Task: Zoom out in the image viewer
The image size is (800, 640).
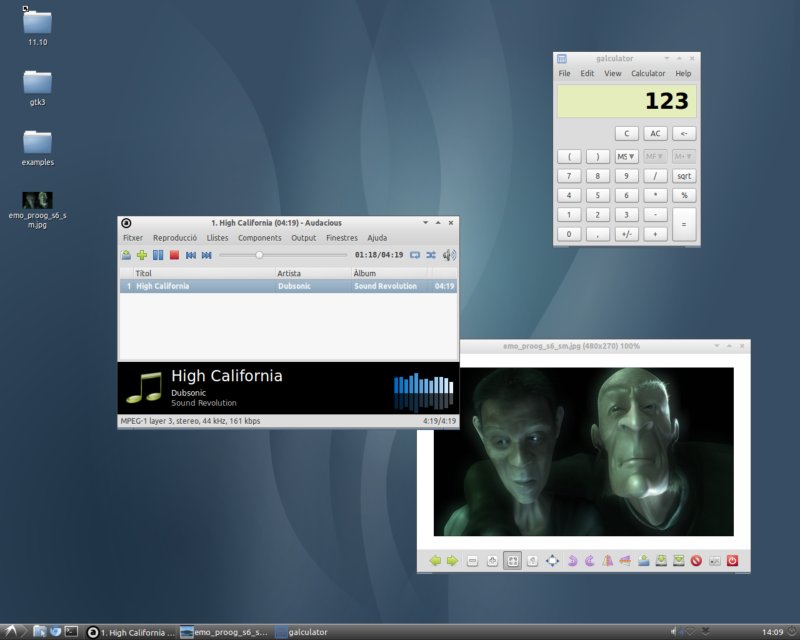Action: tap(472, 561)
